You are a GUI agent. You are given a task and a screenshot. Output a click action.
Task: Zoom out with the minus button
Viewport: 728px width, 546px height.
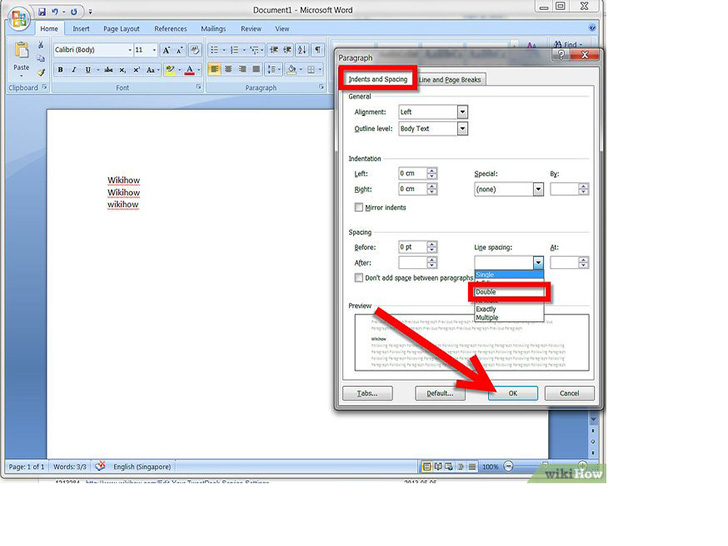tap(508, 466)
